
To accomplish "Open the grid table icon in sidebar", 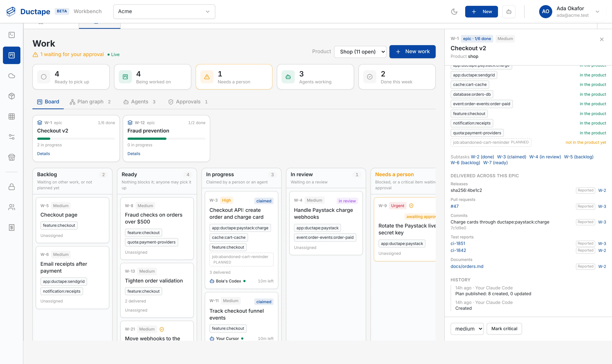I will (11, 116).
